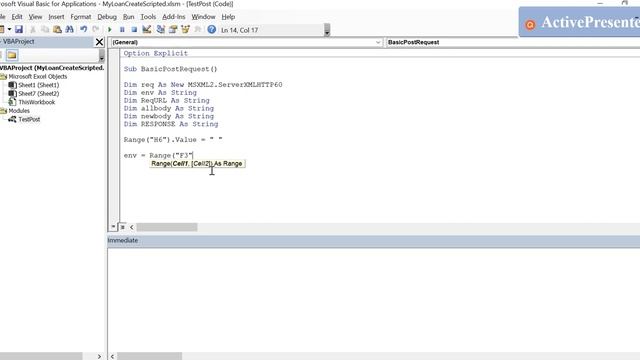Screen dimensions: 640x360
Task: Open the Edit menu
Action: 17,17
